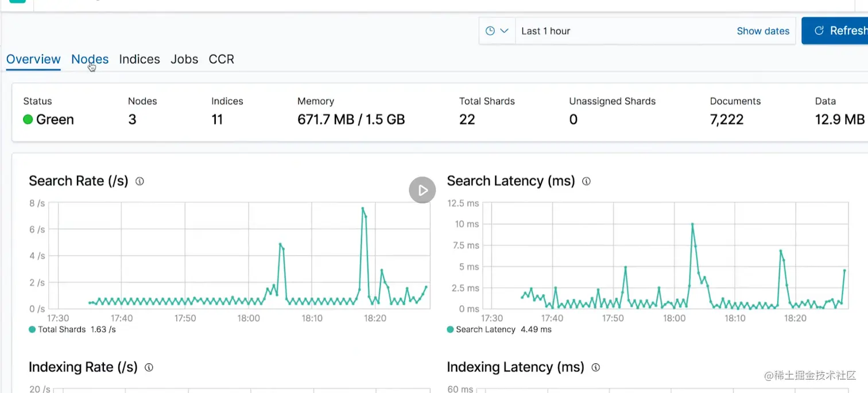Click the Indices count 11

pyautogui.click(x=217, y=120)
